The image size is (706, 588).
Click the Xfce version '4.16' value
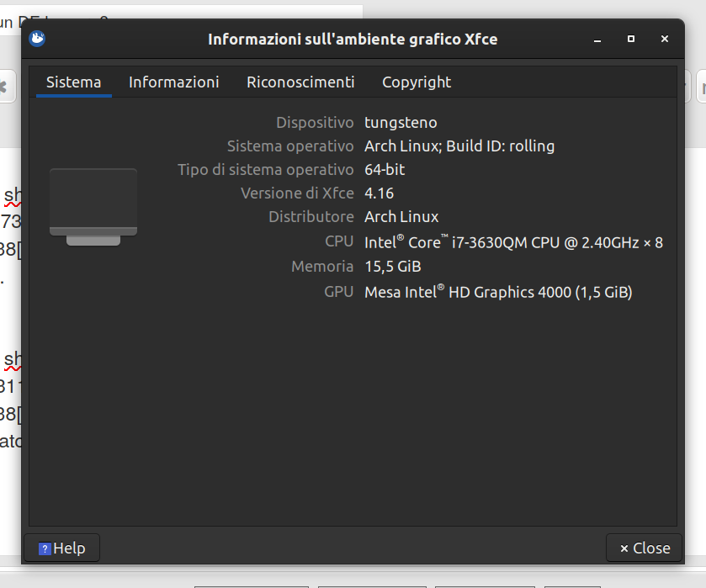click(380, 193)
